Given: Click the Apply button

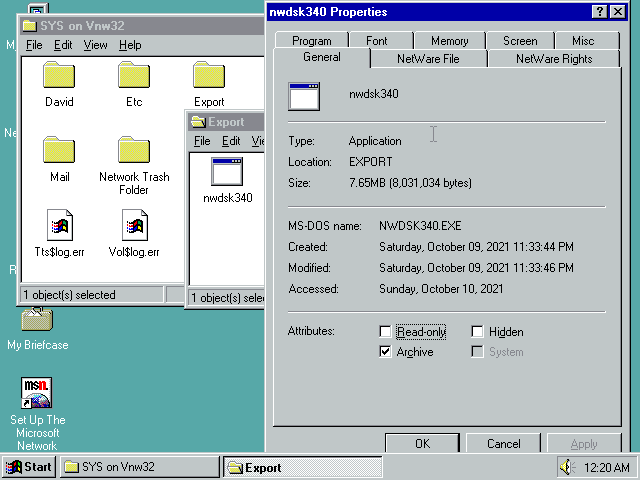Looking at the screenshot, I should pyautogui.click(x=584, y=443).
